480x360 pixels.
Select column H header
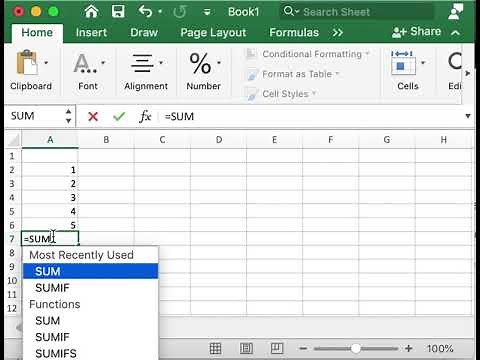(443, 140)
